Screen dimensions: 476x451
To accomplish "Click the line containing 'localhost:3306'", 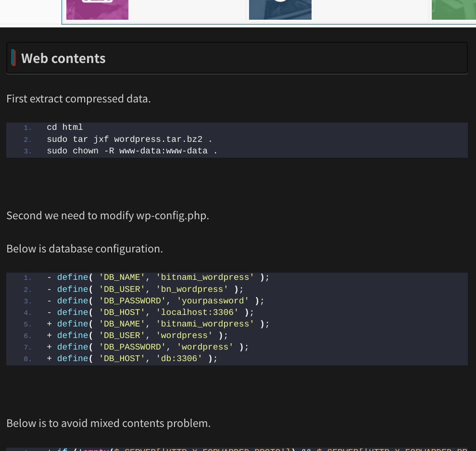I will [150, 313].
